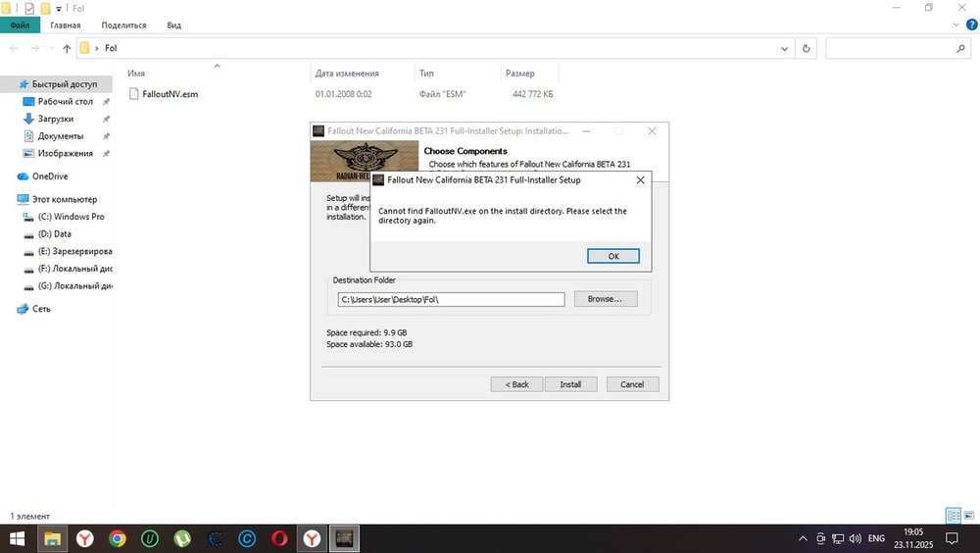Refresh the Fol folder view
The image size is (980, 553).
pos(807,48)
